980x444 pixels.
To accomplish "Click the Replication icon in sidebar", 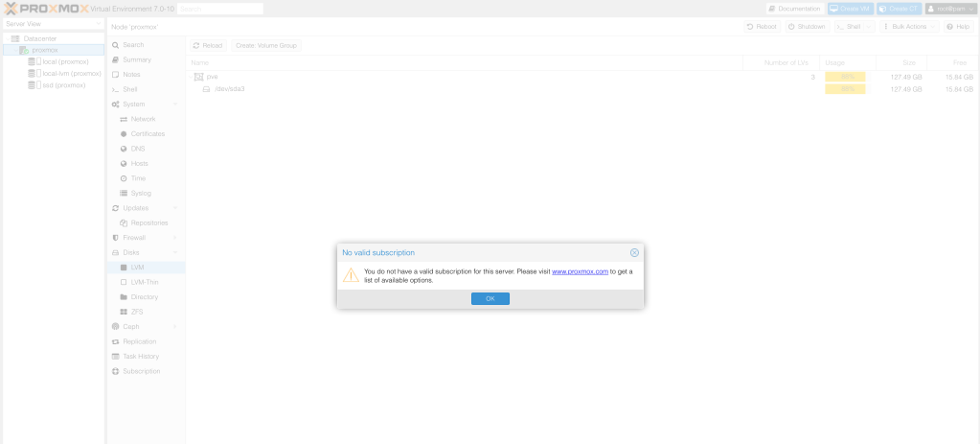I will (116, 341).
